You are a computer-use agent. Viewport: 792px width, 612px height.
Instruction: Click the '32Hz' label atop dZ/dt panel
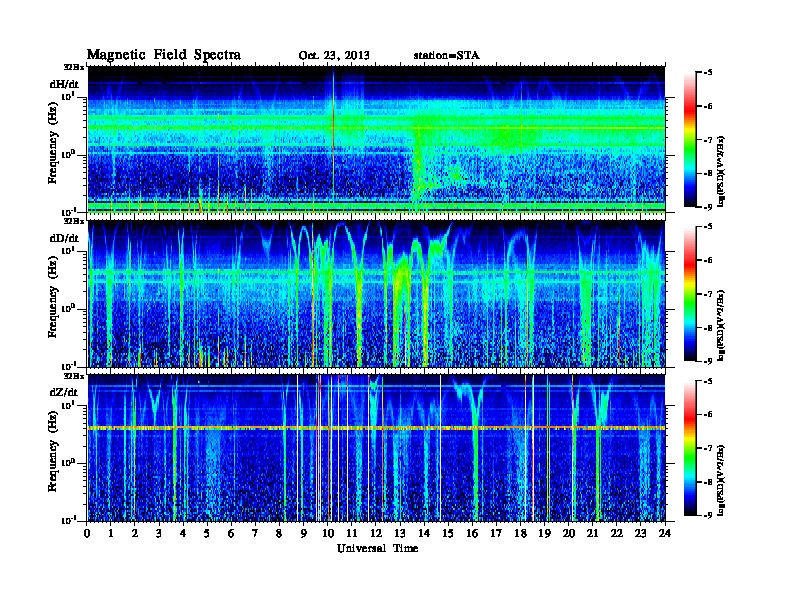74,376
